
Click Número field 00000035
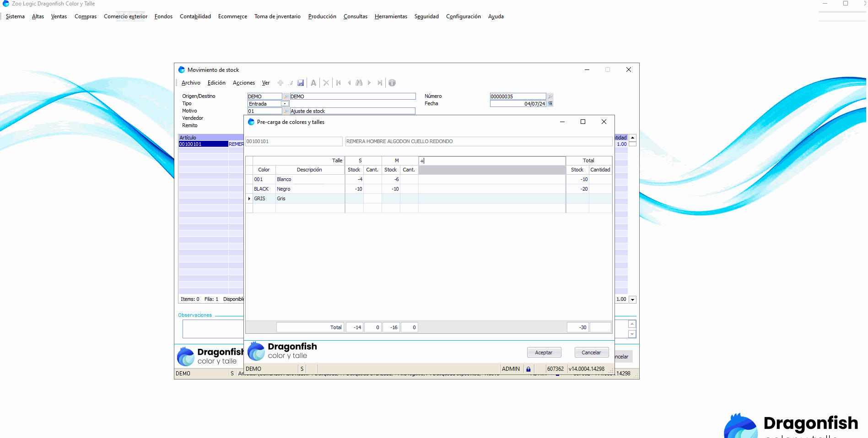click(x=518, y=96)
